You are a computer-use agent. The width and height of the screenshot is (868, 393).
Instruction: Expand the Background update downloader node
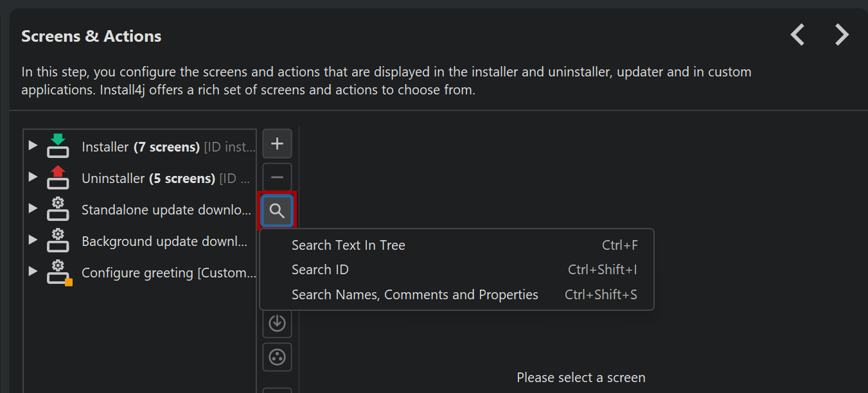point(33,240)
